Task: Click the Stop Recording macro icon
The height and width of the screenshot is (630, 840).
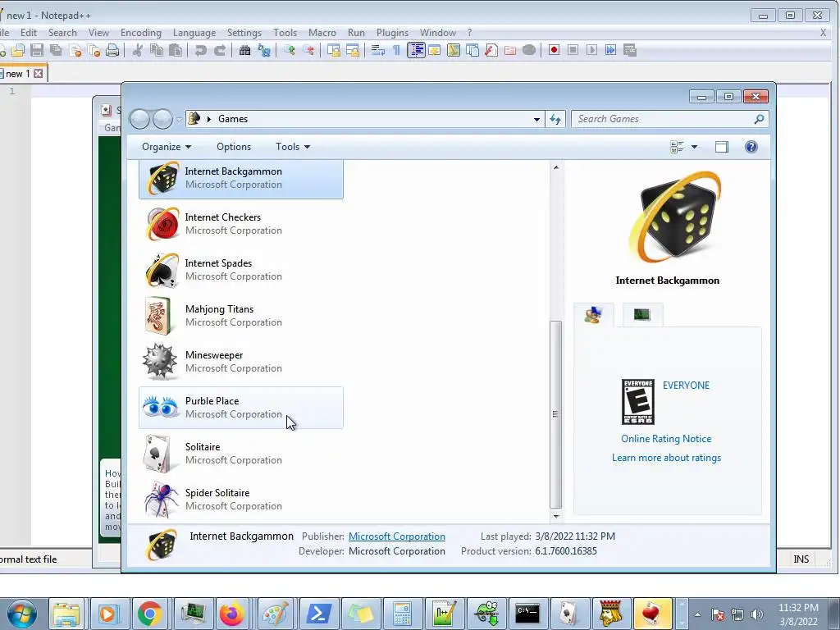Action: coord(573,50)
